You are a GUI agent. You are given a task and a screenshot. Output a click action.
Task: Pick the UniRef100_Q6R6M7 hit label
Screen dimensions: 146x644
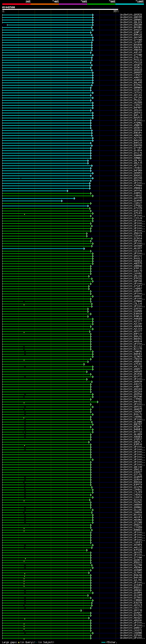point(131,72)
